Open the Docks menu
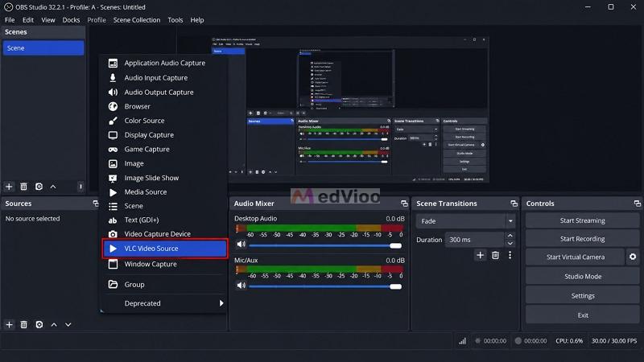This screenshot has height=362, width=644. click(71, 19)
